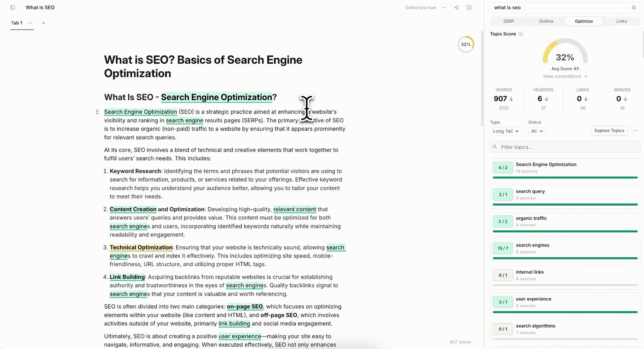Click the '907 words' counter at bottom

(x=460, y=342)
